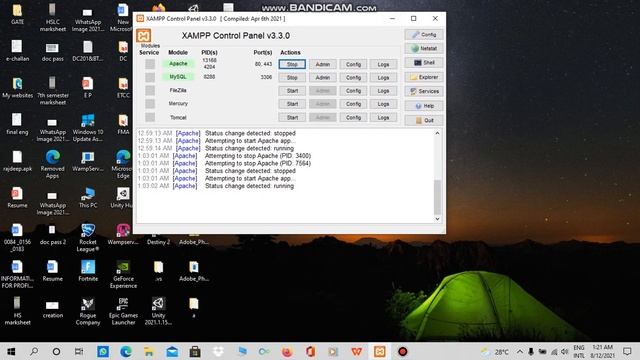Click the Bandicam record icon in taskbar
Screen dimensions: 640x360
pyautogui.click(x=403, y=351)
